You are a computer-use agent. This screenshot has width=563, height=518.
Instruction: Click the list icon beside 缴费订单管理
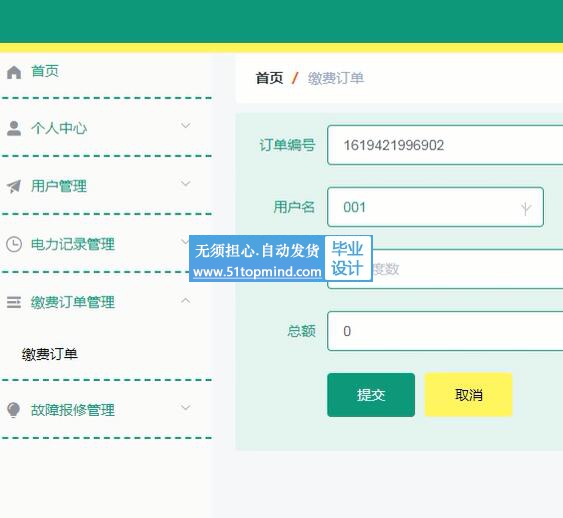point(14,302)
